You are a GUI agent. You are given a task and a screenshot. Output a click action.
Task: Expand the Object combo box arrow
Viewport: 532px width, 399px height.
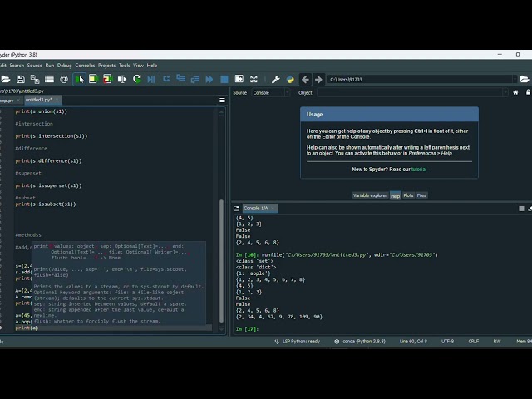click(x=505, y=92)
